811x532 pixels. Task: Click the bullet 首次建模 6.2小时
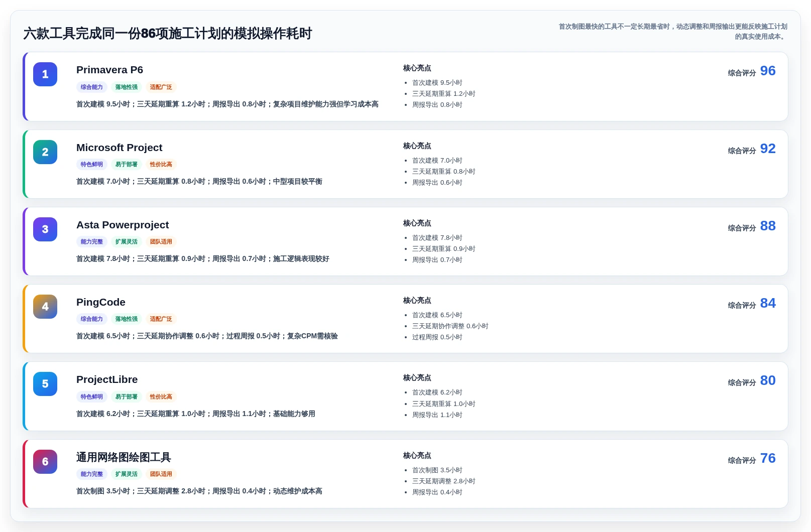[x=437, y=392]
